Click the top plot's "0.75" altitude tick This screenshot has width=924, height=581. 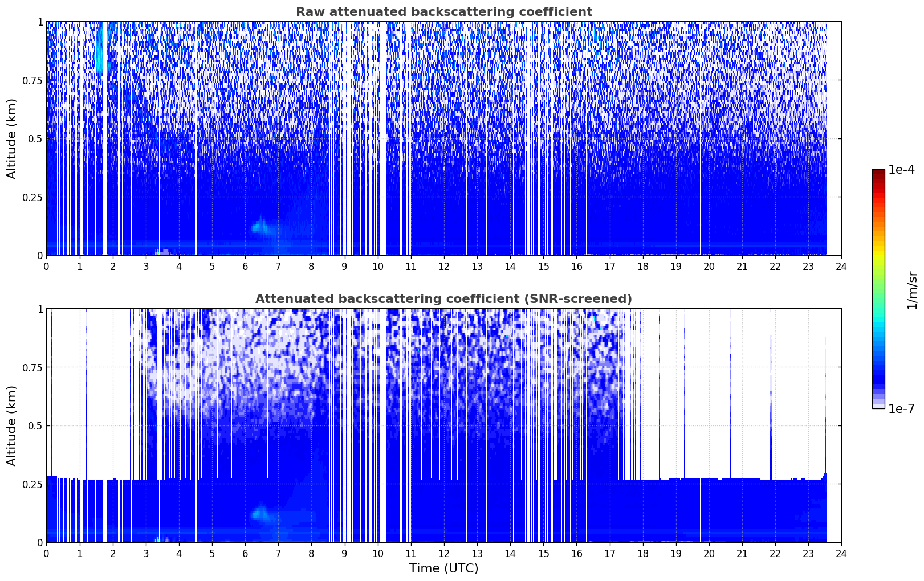33,80
